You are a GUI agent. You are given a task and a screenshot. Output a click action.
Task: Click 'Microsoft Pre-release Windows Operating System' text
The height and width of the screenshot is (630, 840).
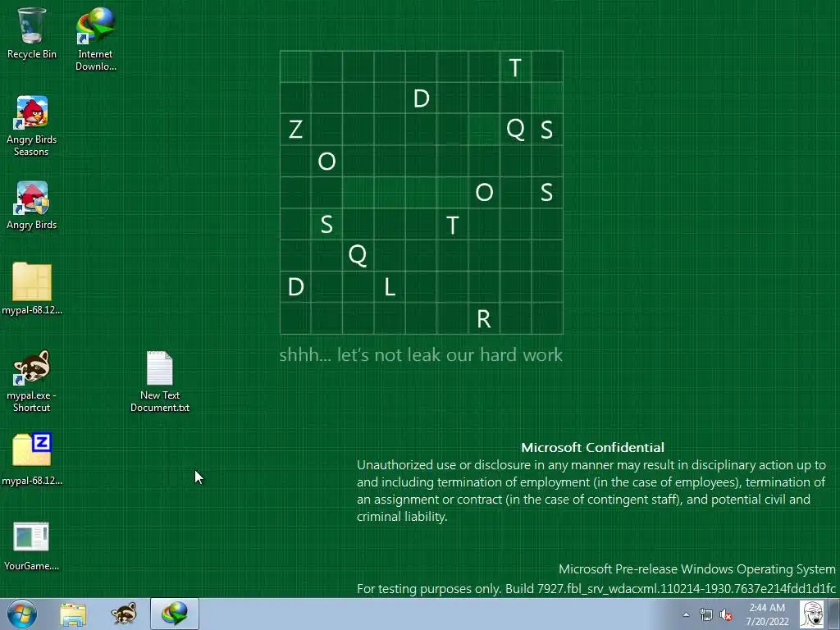697,569
